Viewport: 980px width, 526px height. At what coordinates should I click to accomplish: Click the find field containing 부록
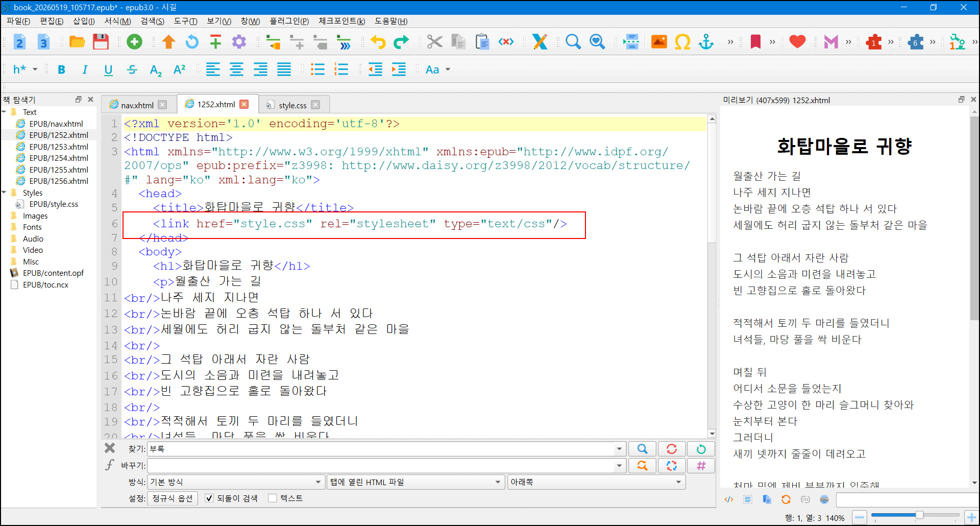click(x=381, y=449)
